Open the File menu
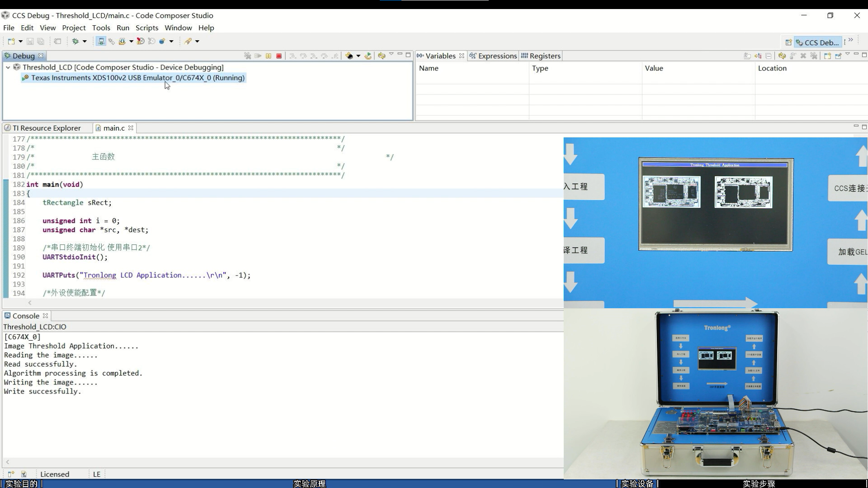868x488 pixels. 9,28
